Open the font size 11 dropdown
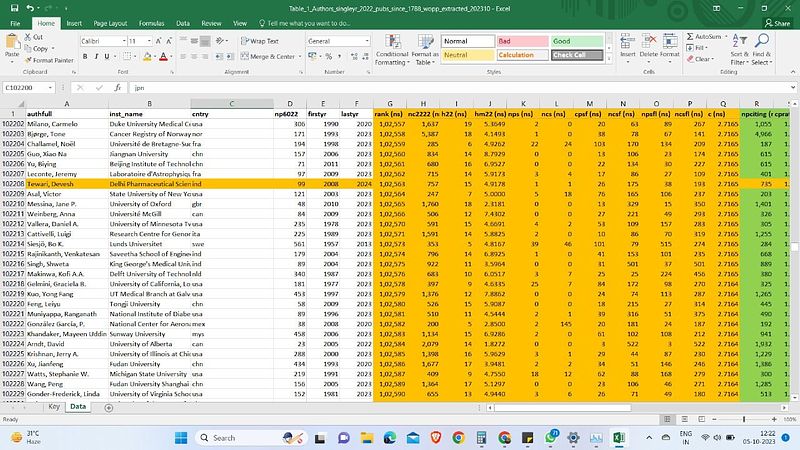 [149, 41]
